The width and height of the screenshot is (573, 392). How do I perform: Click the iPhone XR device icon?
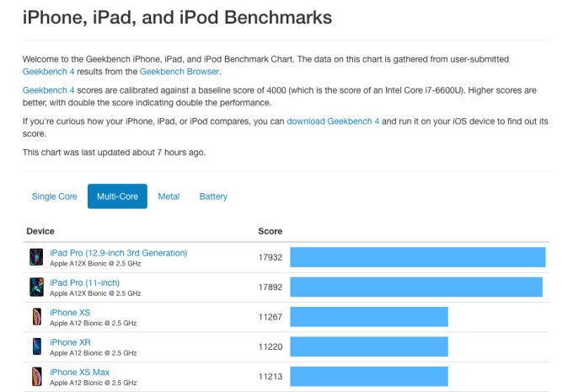point(36,346)
